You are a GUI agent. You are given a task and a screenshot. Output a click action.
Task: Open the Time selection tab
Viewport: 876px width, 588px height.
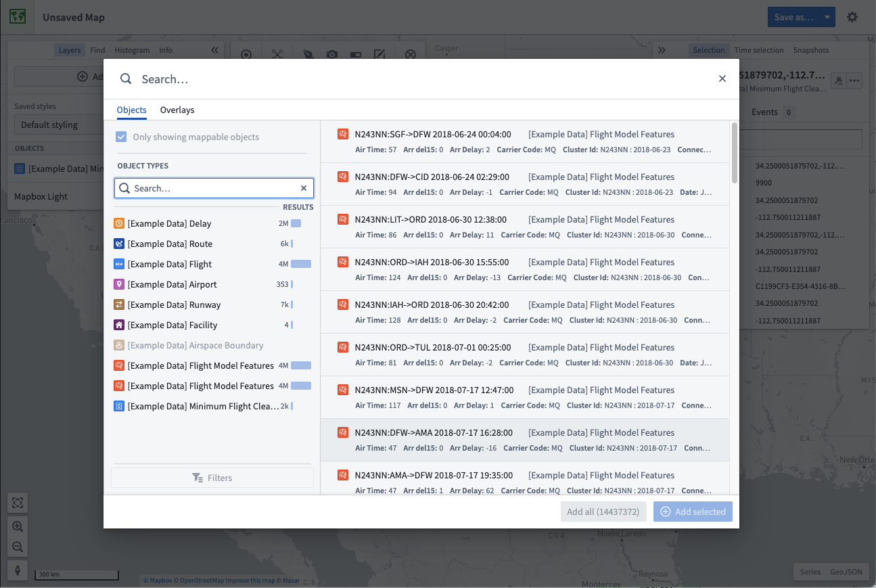click(x=759, y=50)
